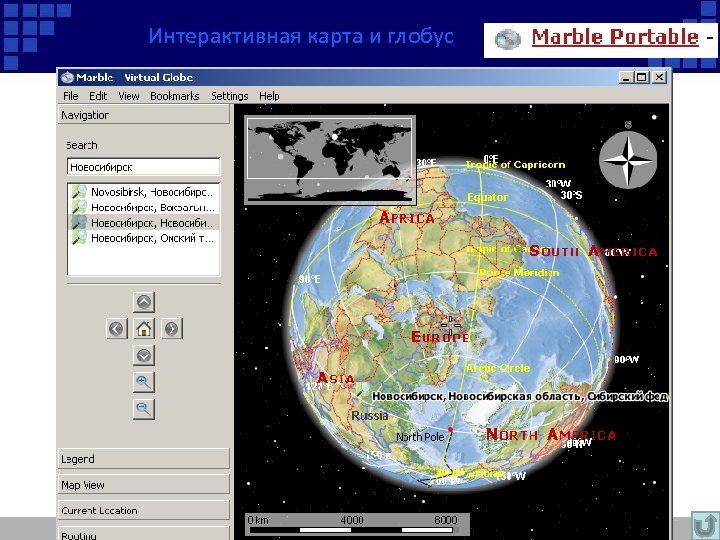Click the Marble Portable link

(615, 37)
